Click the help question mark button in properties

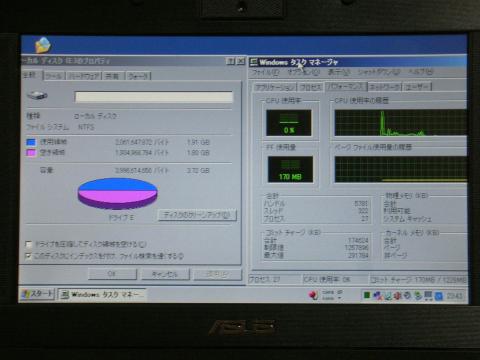[230, 61]
